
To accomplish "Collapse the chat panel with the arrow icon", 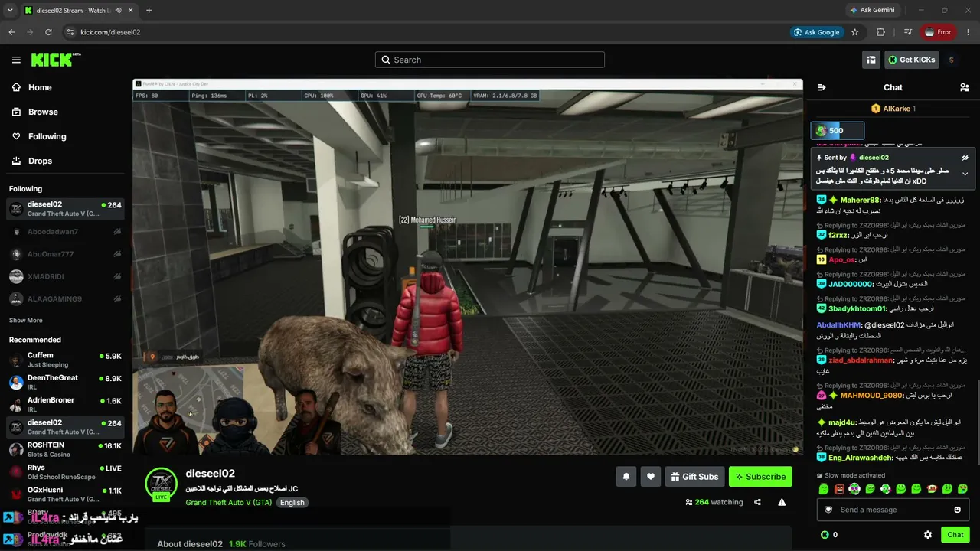I will pos(822,87).
